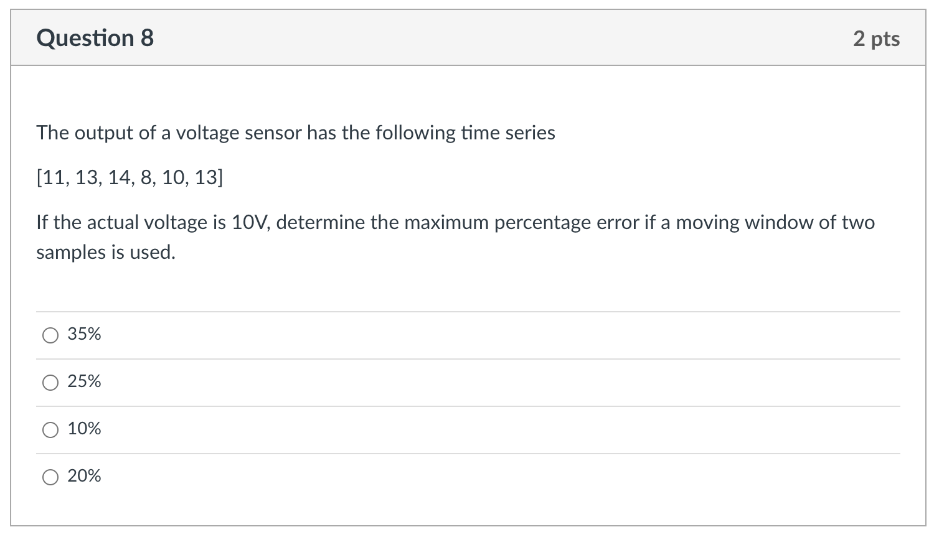This screenshot has height=560, width=929.
Task: Select the 35% radio button
Action: (50, 335)
